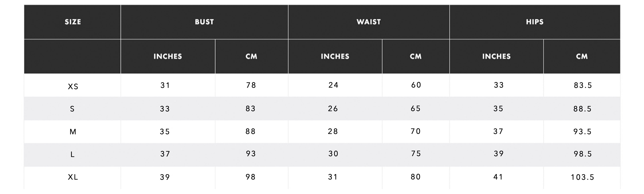The height and width of the screenshot is (194, 644).
Task: Click the SIZE column header
Action: [73, 22]
